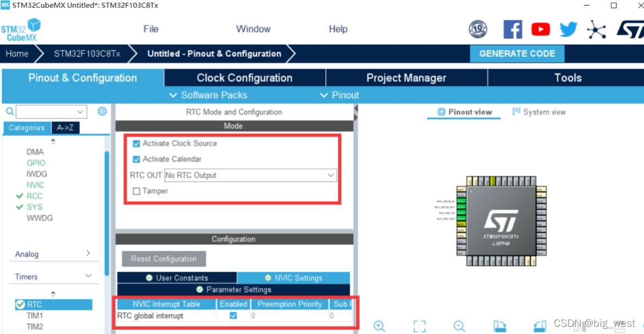This screenshot has height=334, width=644.
Task: Open the NVIC Settings tab
Action: coord(294,278)
